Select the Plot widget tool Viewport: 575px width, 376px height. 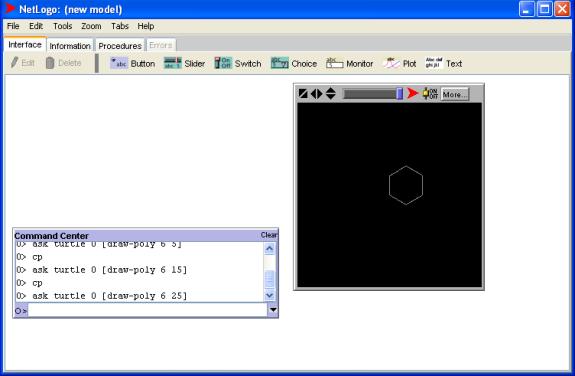point(400,63)
